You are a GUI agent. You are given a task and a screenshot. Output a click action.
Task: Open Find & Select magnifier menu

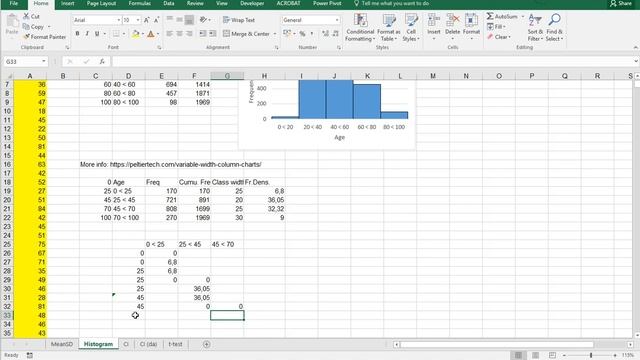pos(554,27)
